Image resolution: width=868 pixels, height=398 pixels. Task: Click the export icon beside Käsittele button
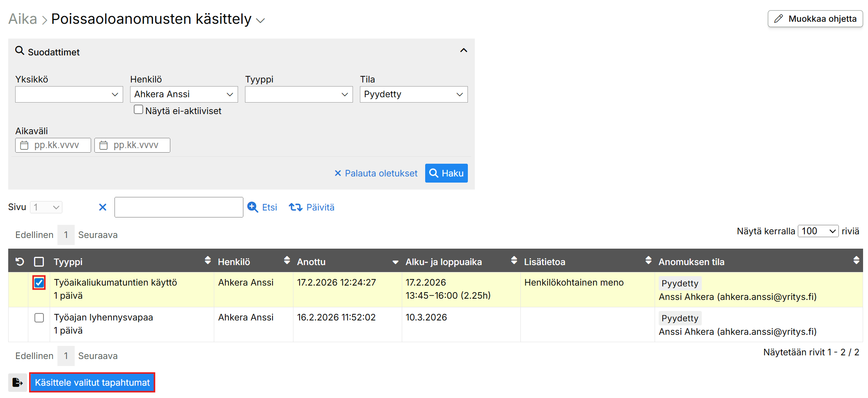pos(17,382)
